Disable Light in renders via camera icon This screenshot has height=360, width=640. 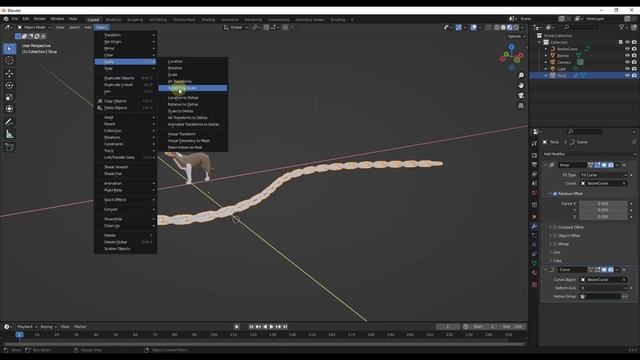(x=634, y=69)
